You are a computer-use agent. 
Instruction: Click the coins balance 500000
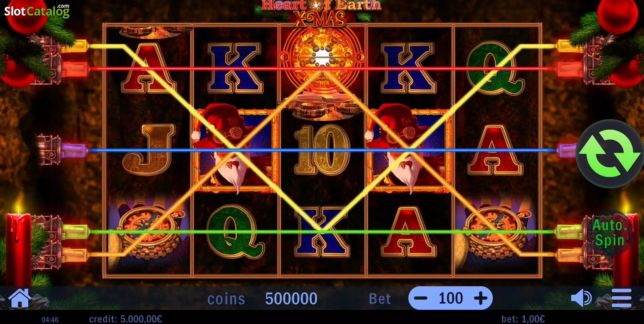[x=291, y=299]
